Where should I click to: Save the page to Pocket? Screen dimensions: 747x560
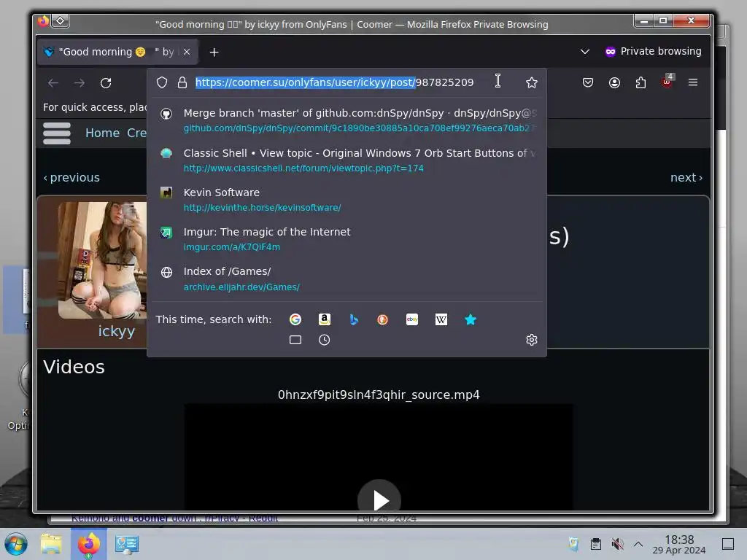(x=588, y=82)
